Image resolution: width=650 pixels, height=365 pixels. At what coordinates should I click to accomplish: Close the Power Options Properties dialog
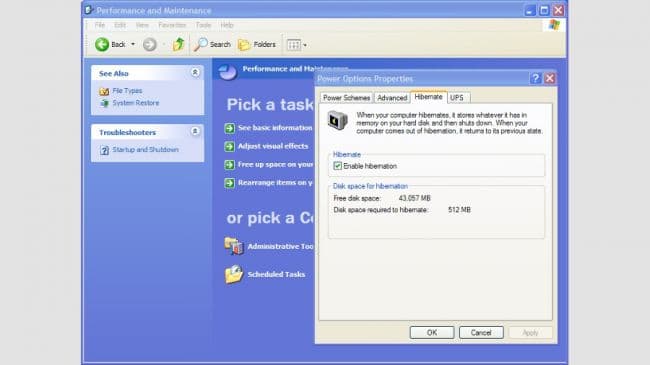tap(550, 78)
